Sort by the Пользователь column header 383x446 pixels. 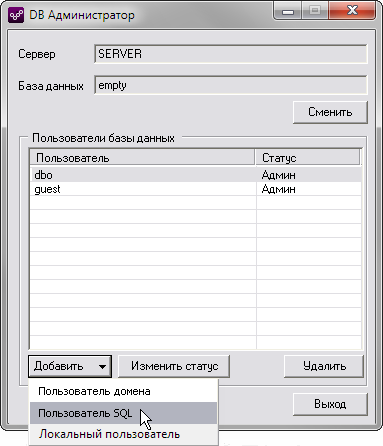click(142, 158)
